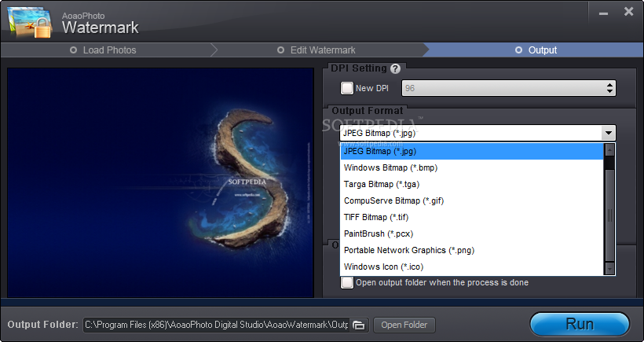
Task: Click the AoaoPhoto Watermark app logo
Action: point(30,22)
